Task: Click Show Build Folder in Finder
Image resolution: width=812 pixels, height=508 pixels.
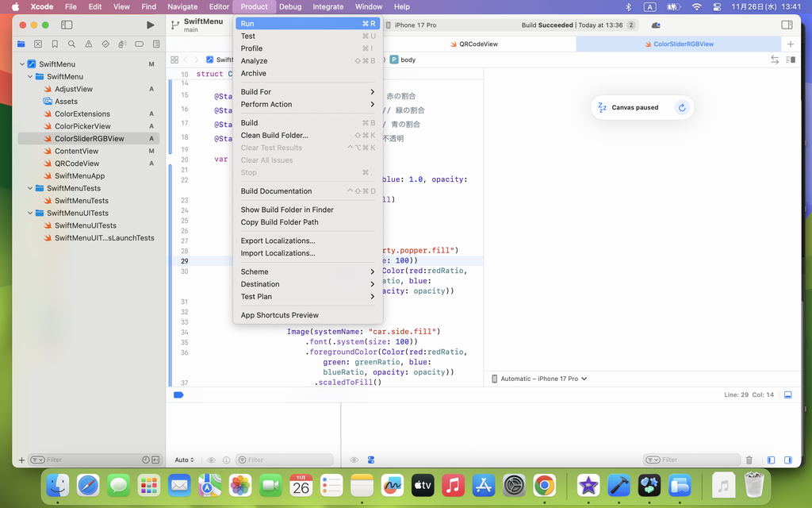Action: (x=287, y=210)
